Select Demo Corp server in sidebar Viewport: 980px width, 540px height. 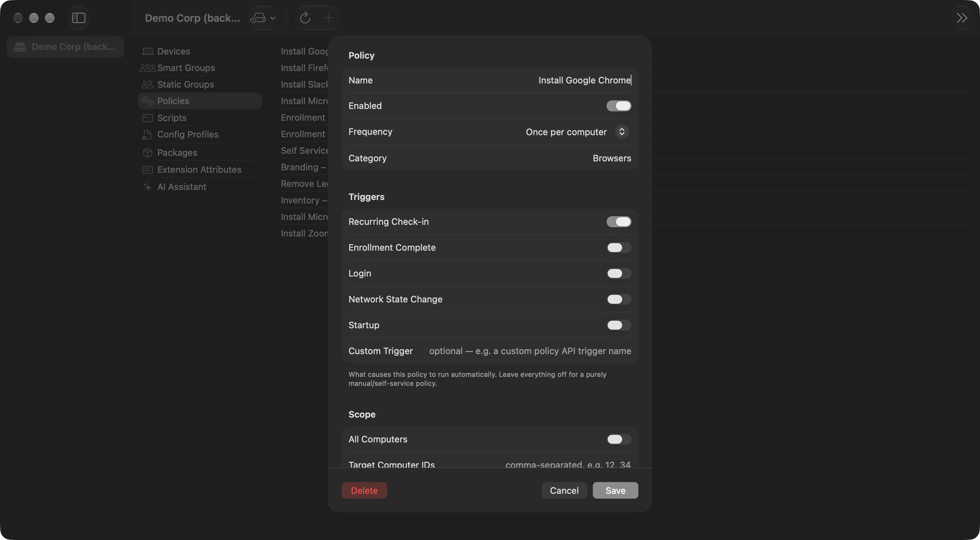click(x=66, y=47)
